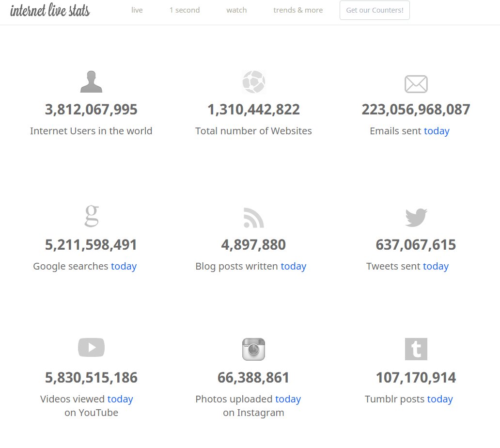Click the RSS feed icon for blog posts
This screenshot has height=448, width=500.
point(253,218)
